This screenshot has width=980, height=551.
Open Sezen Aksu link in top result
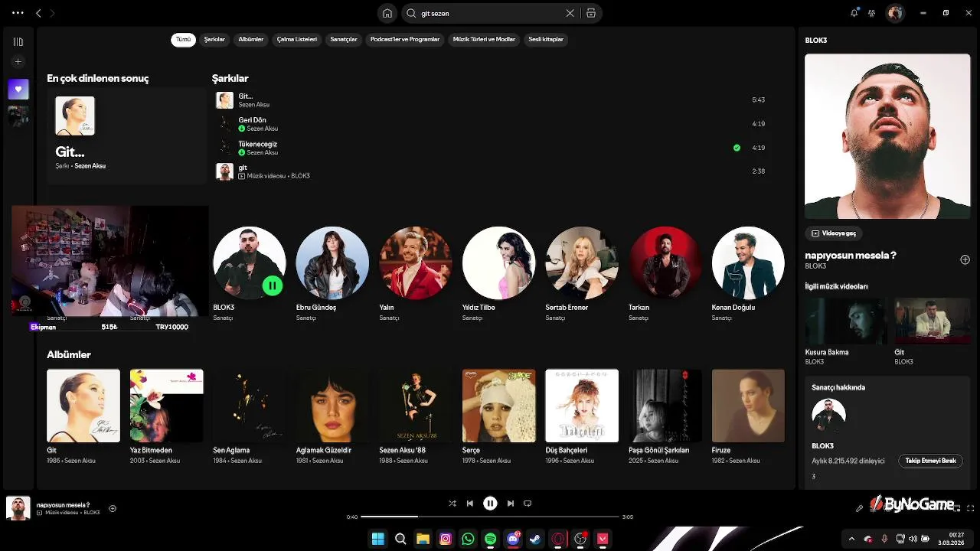[90, 166]
